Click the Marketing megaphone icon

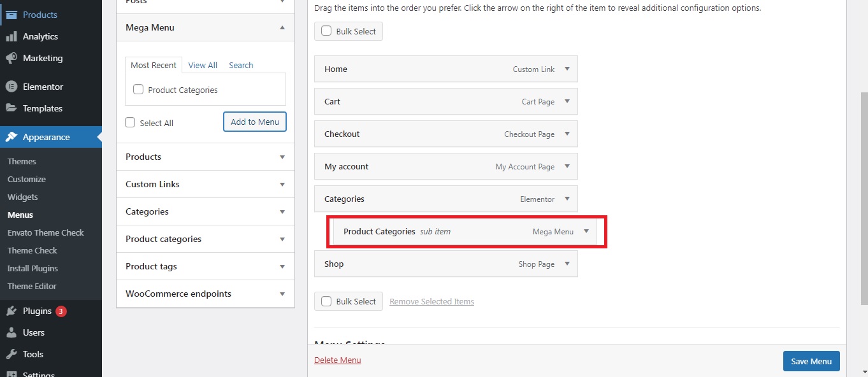[x=11, y=58]
